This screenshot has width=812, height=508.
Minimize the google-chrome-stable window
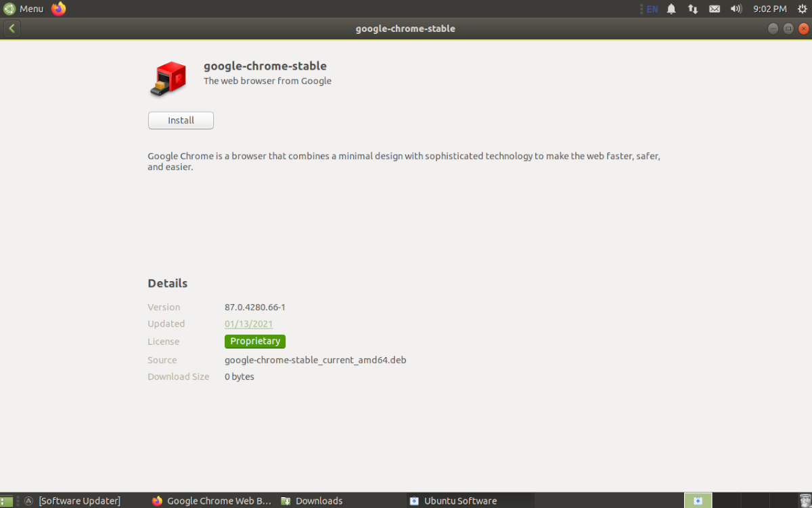773,28
